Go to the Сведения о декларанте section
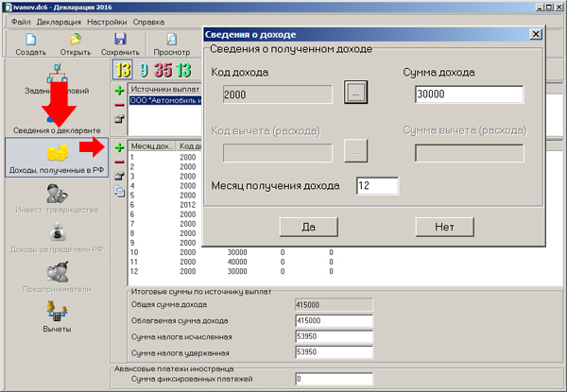Viewport: 567px width, 392px height. click(x=57, y=130)
